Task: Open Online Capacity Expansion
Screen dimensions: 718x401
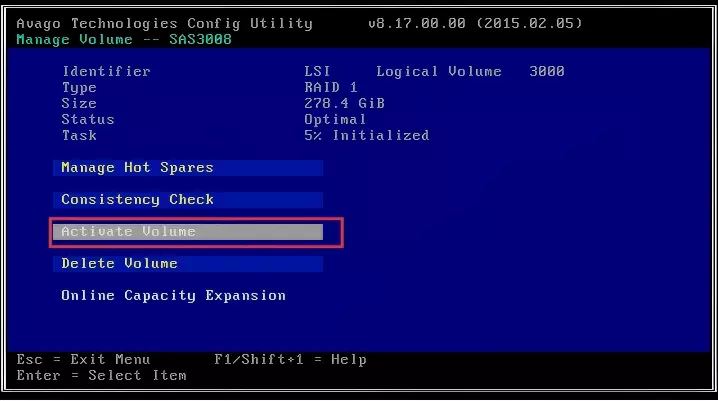Action: (173, 296)
